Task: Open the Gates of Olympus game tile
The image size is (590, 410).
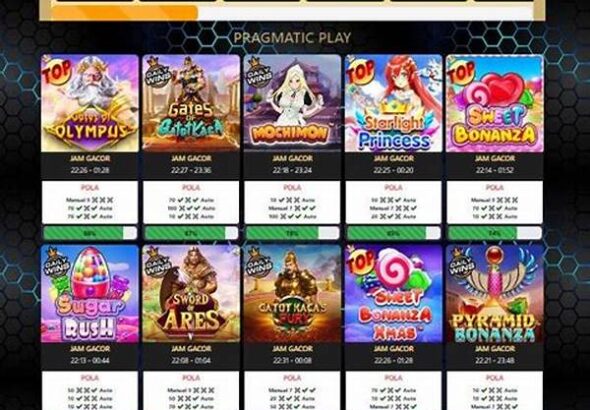Action: point(90,103)
